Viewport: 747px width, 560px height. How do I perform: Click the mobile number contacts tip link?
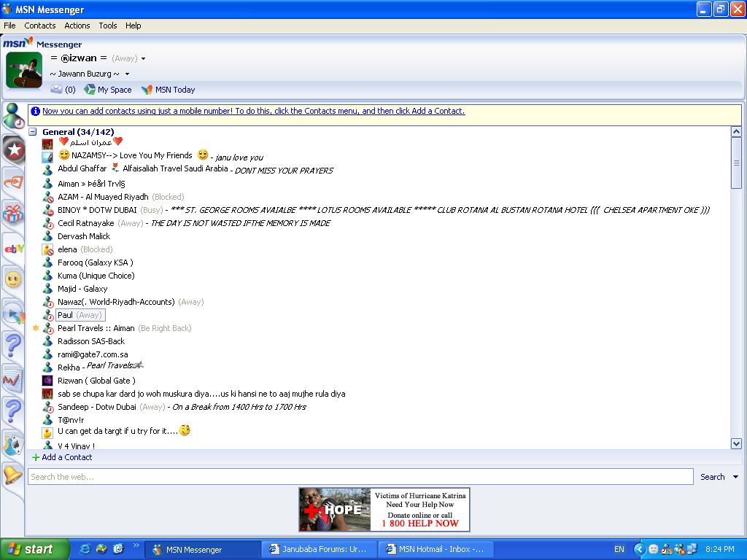[253, 111]
